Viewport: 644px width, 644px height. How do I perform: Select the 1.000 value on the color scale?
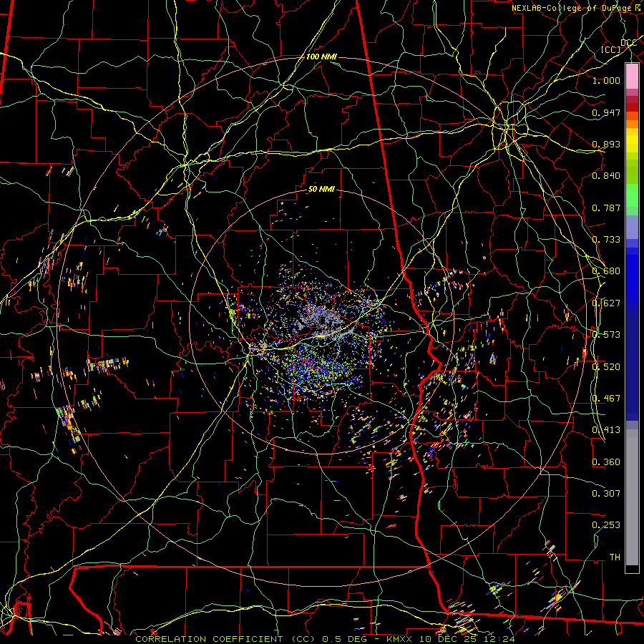(606, 80)
